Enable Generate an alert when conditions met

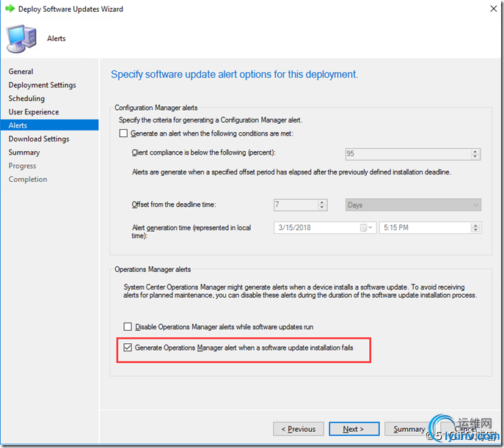(x=123, y=133)
